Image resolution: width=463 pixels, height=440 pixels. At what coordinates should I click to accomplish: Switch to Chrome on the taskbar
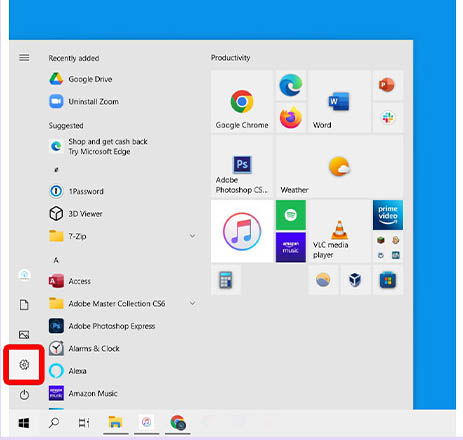(x=178, y=423)
